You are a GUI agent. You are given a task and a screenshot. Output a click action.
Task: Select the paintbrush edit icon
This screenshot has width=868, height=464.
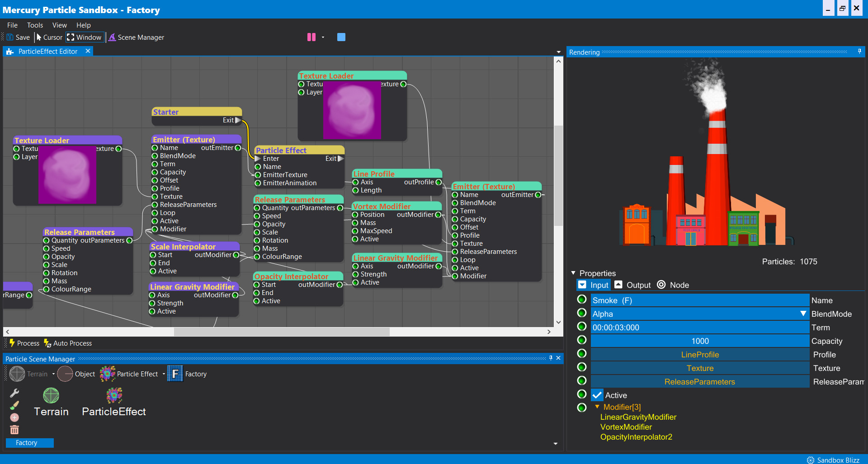pyautogui.click(x=14, y=405)
